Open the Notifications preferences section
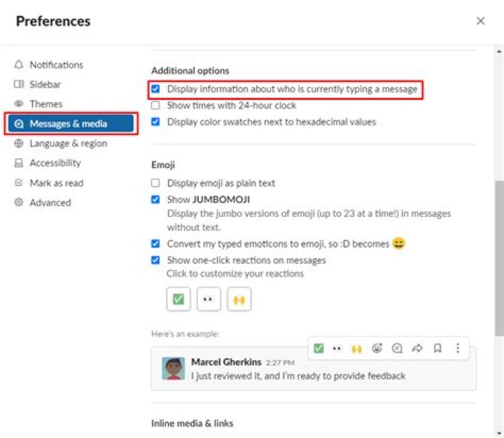 (56, 65)
